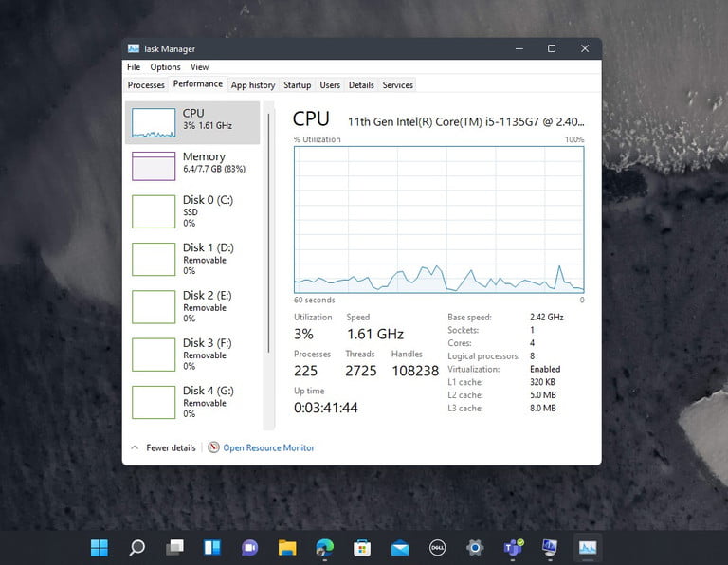Maximize the Task Manager window
Viewport: 728px width, 565px height.
point(552,48)
